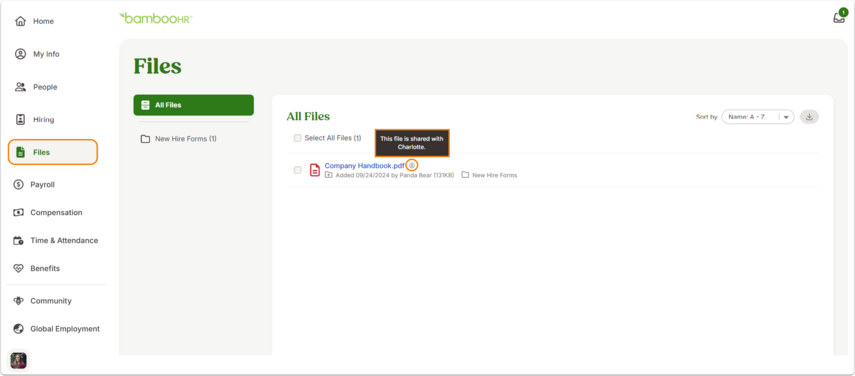
Task: Tick the Company Handbook.pdf checkbox
Action: coord(298,170)
